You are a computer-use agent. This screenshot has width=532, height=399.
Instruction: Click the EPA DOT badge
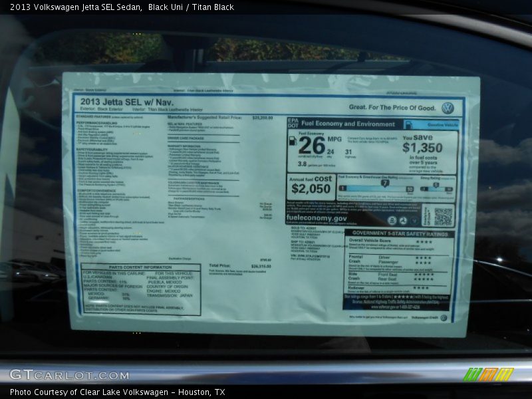point(293,123)
